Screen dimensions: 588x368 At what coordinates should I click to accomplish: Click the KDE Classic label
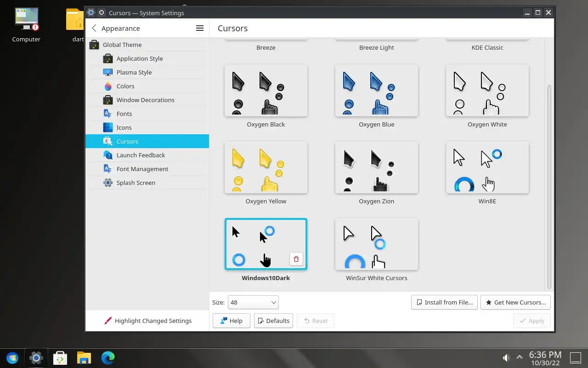[487, 47]
